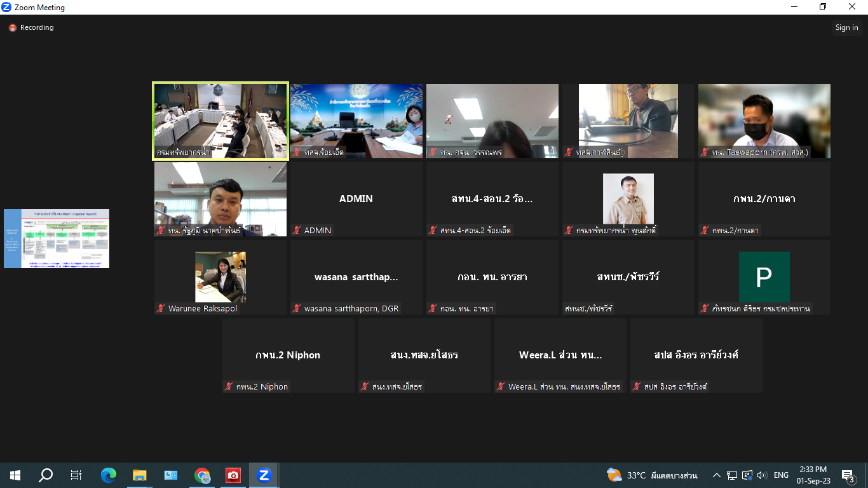
Task: Open Task View on the taskbar
Action: [76, 475]
